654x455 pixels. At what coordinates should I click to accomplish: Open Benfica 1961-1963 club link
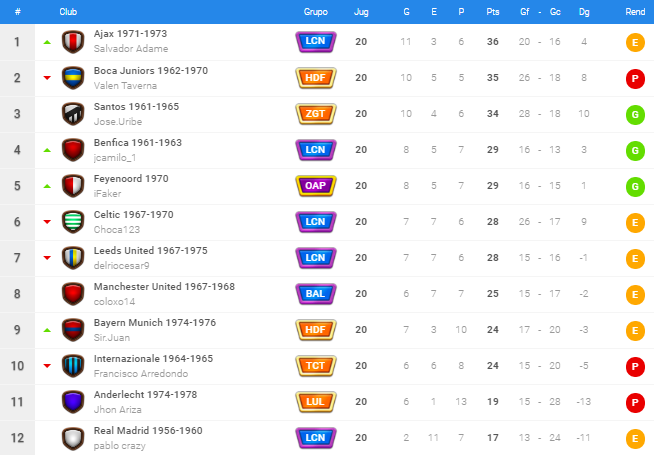[138, 143]
